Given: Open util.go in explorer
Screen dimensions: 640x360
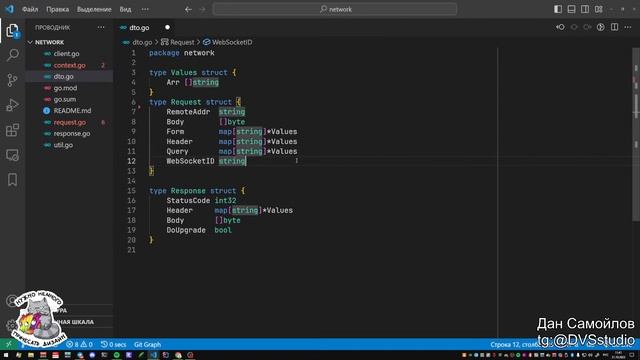Looking at the screenshot, I should 63,145.
